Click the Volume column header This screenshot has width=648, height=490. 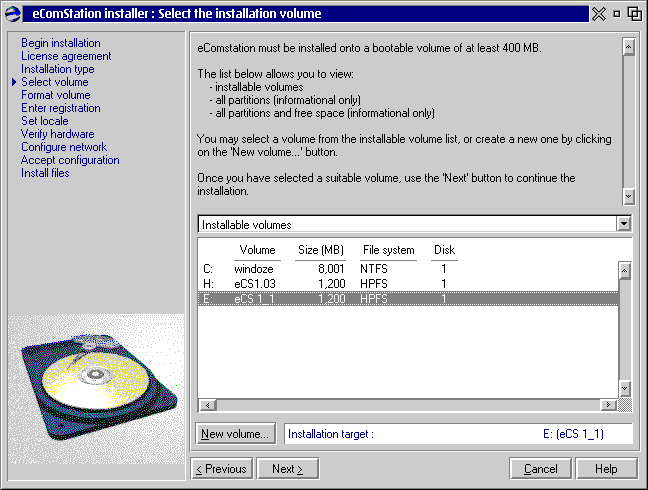[257, 250]
